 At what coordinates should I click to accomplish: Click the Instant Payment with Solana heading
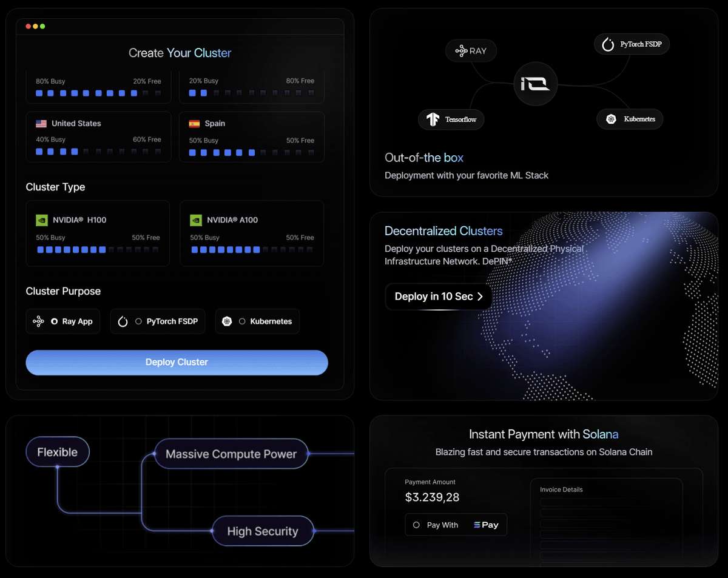(544, 434)
